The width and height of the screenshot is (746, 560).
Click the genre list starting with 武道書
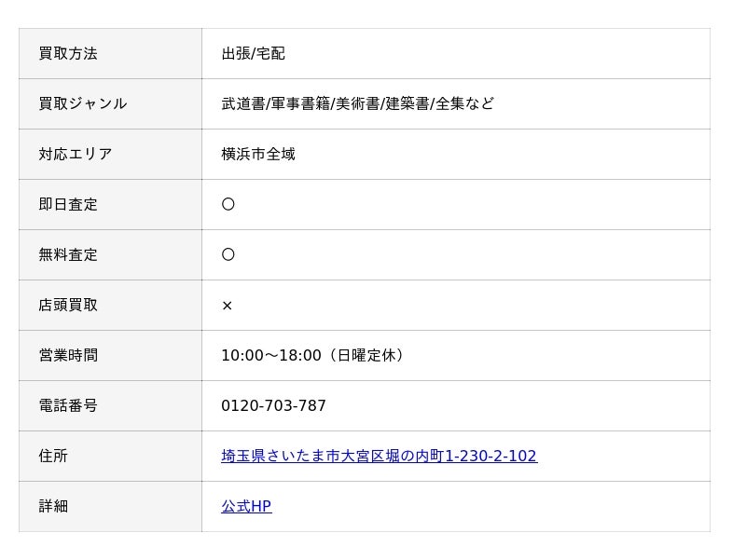[358, 103]
